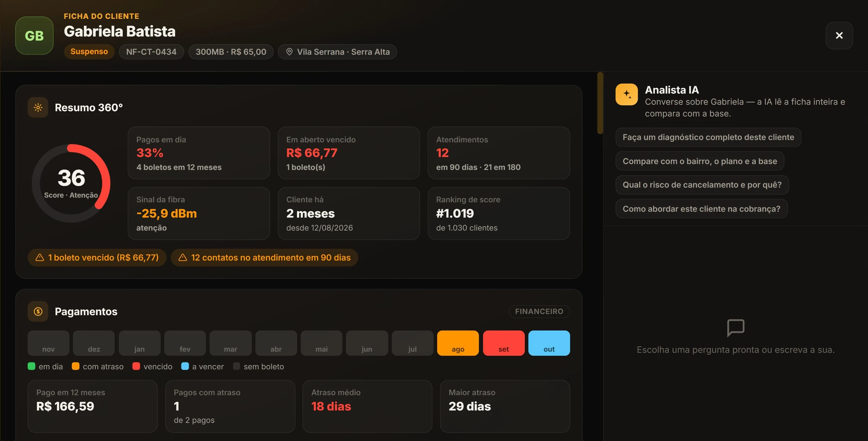The height and width of the screenshot is (441, 868).
Task: Open the 'Pagos em dia' 33% card
Action: (x=199, y=153)
